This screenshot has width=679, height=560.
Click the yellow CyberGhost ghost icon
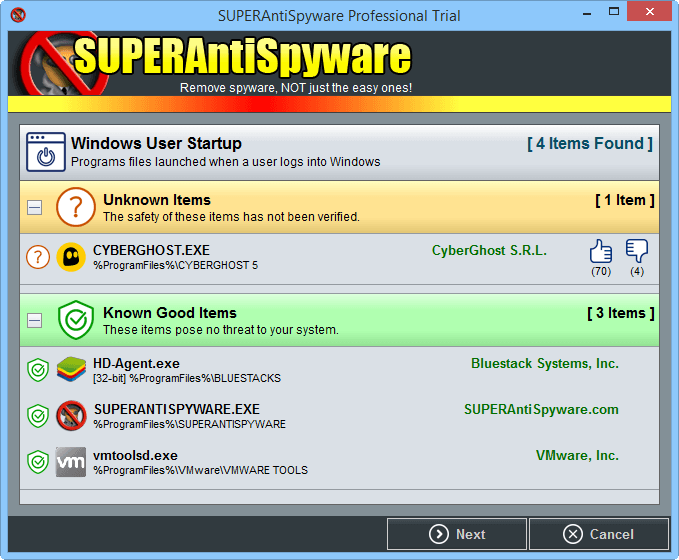71,257
